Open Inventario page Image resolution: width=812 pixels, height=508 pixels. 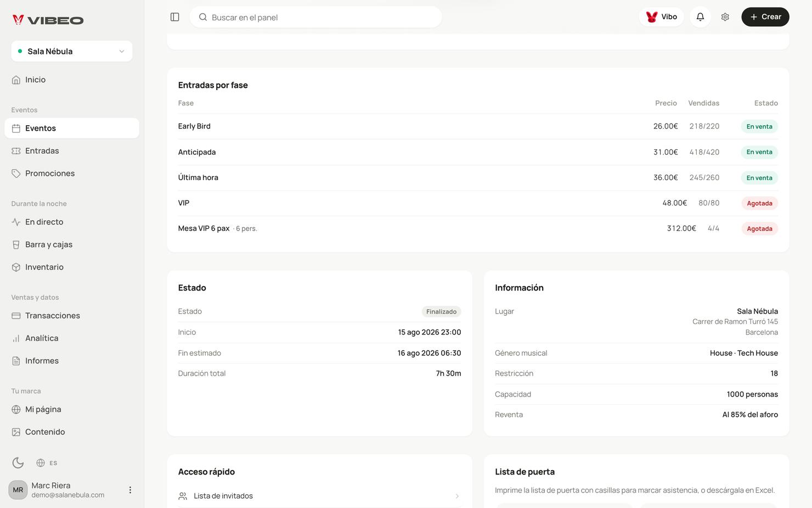point(72,267)
